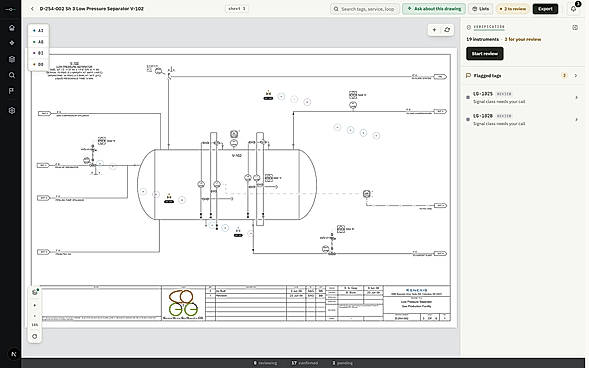Click the '19 instruments' summary text

click(x=482, y=39)
